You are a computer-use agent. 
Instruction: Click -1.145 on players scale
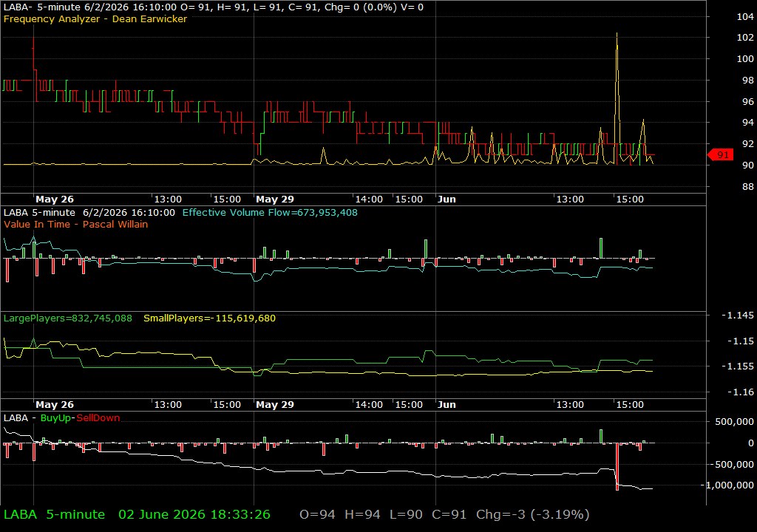[737, 316]
